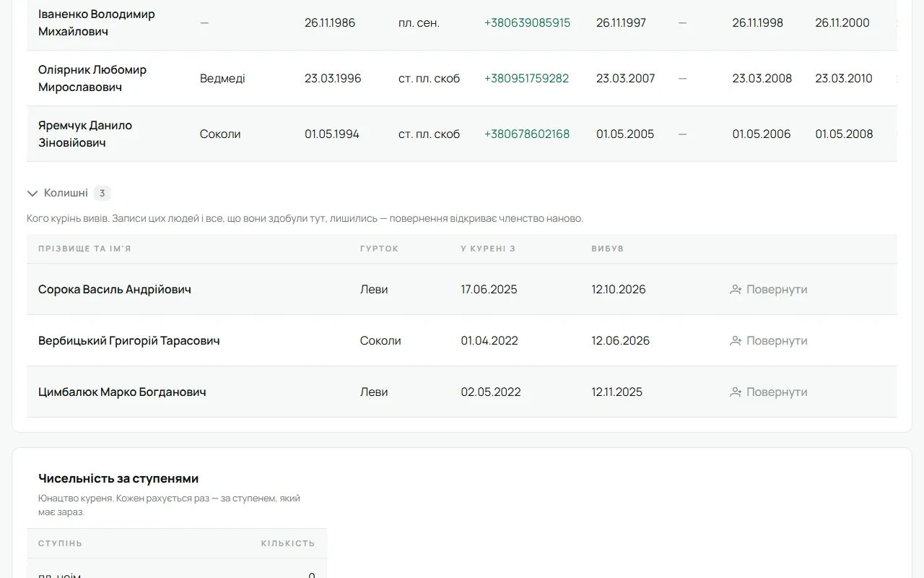This screenshot has width=924, height=578.
Task: Click restore icon for Цимбалюк Марко Богданович
Action: point(736,392)
